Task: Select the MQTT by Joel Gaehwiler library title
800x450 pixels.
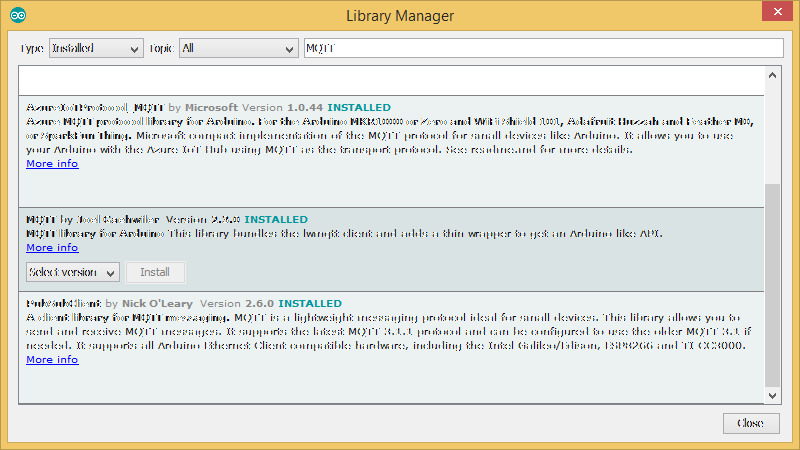Action: click(x=93, y=219)
